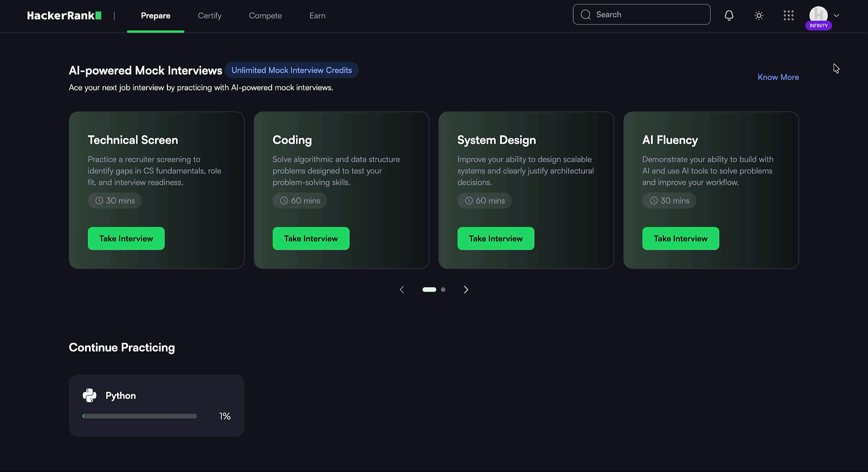Go to previous carousel page arrow
The width and height of the screenshot is (868, 472).
[402, 290]
